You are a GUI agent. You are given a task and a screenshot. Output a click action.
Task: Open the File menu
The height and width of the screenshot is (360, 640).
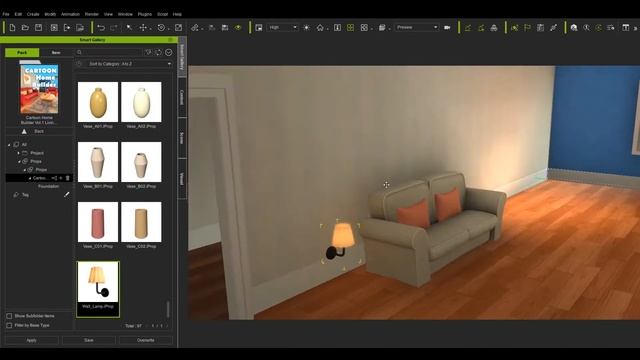coord(6,14)
